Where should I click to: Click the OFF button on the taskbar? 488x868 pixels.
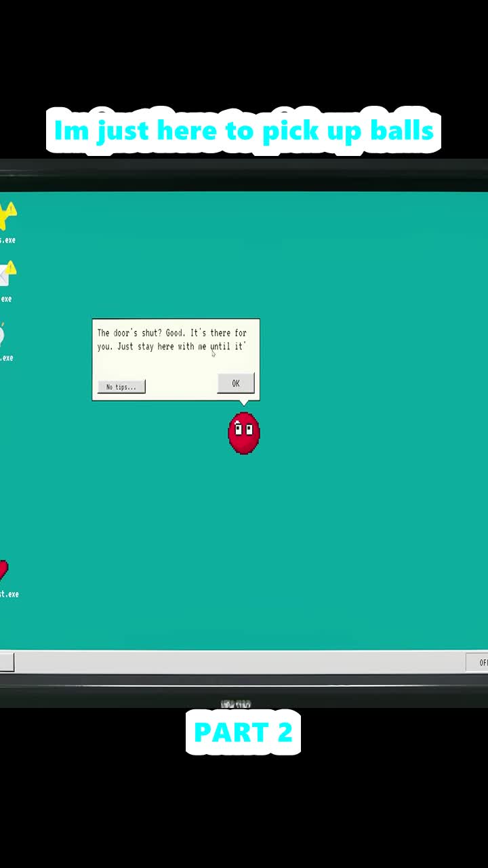477,663
